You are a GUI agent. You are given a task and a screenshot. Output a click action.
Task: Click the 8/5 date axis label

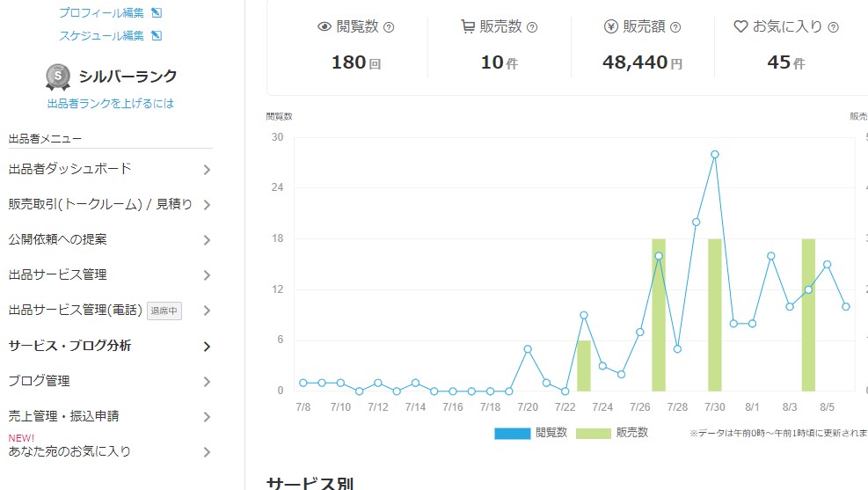827,407
